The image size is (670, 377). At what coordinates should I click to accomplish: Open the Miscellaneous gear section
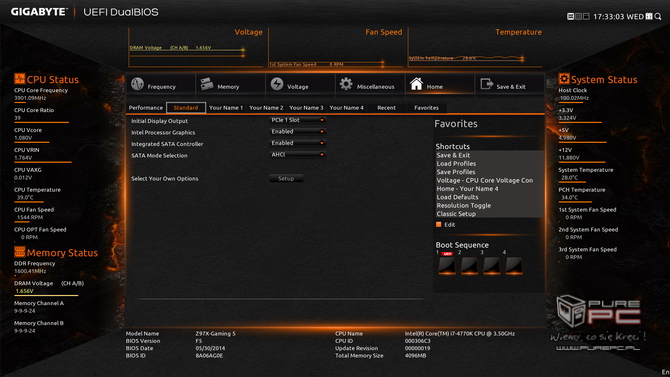(x=346, y=84)
